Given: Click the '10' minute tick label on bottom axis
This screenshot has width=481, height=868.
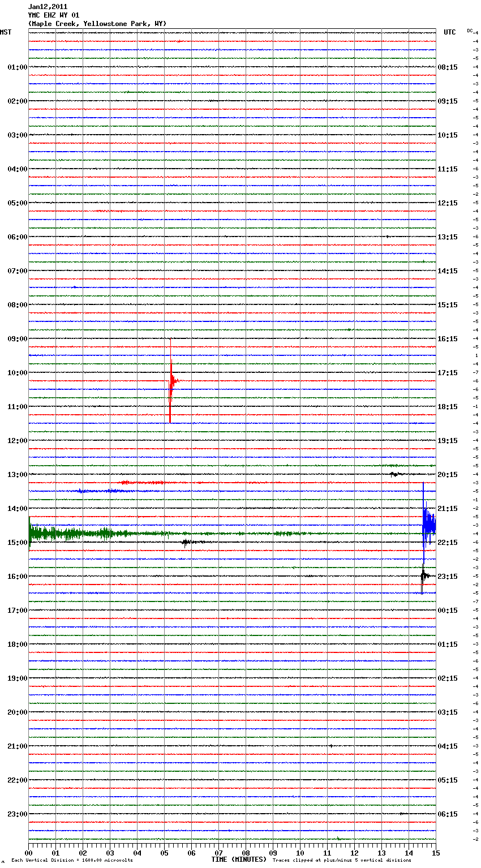Looking at the screenshot, I should pos(300,853).
